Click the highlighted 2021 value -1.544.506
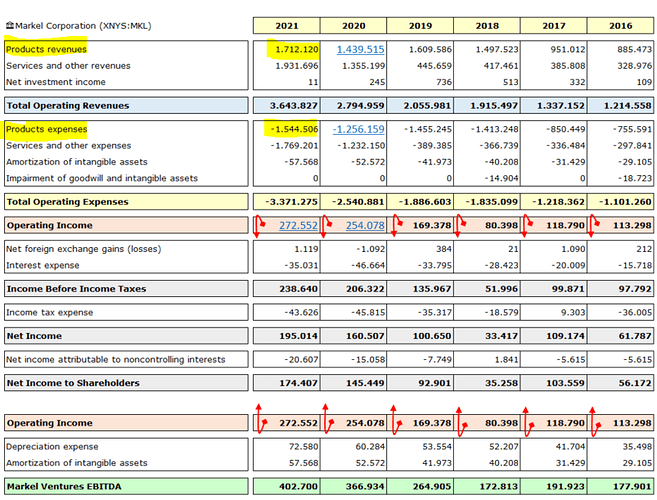 (294, 129)
